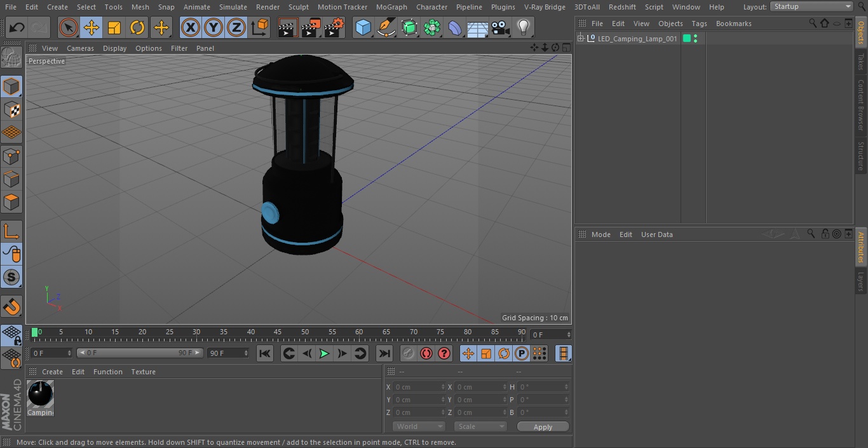Click viewport Filter menu
Image resolution: width=868 pixels, height=448 pixels.
[179, 48]
